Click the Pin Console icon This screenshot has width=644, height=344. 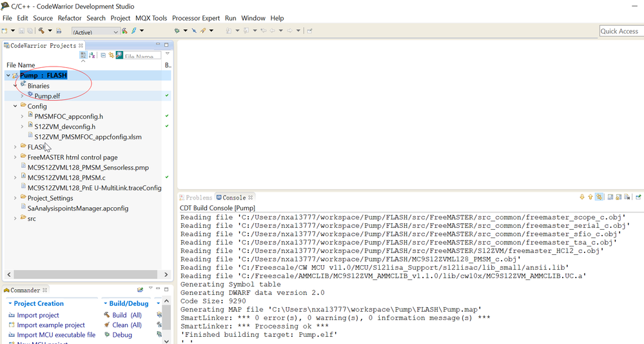tap(638, 197)
